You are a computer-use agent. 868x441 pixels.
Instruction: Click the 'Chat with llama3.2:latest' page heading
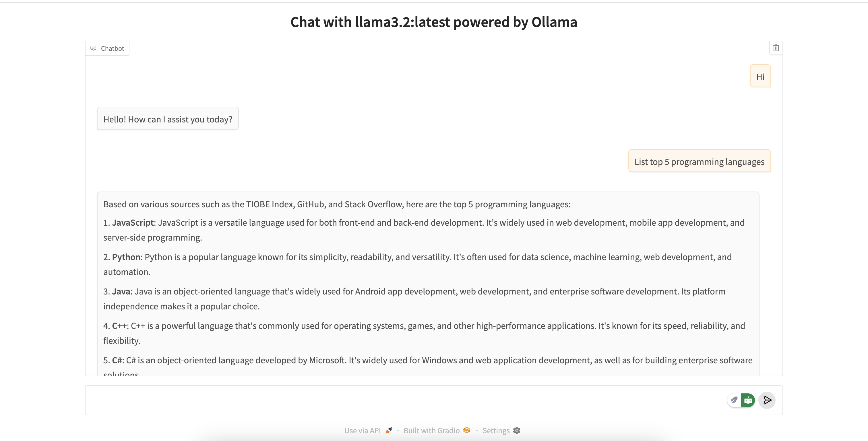coord(434,22)
